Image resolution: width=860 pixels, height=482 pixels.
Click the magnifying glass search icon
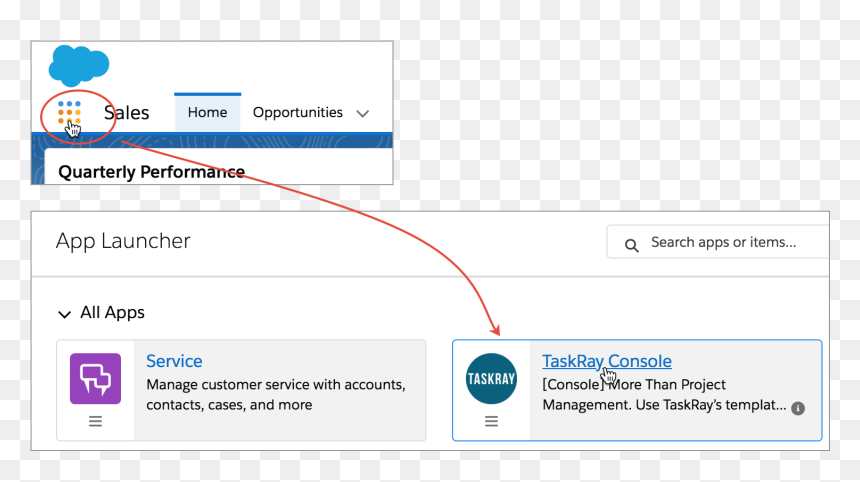click(x=632, y=245)
